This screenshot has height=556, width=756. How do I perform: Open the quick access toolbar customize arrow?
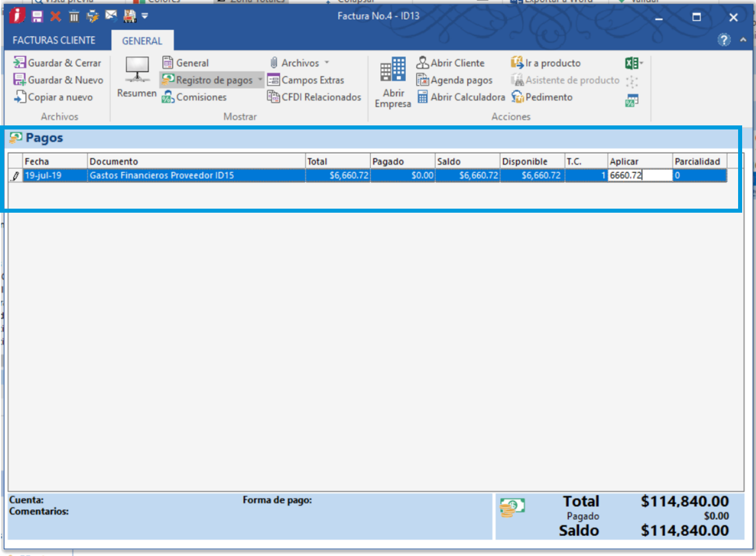pos(145,16)
